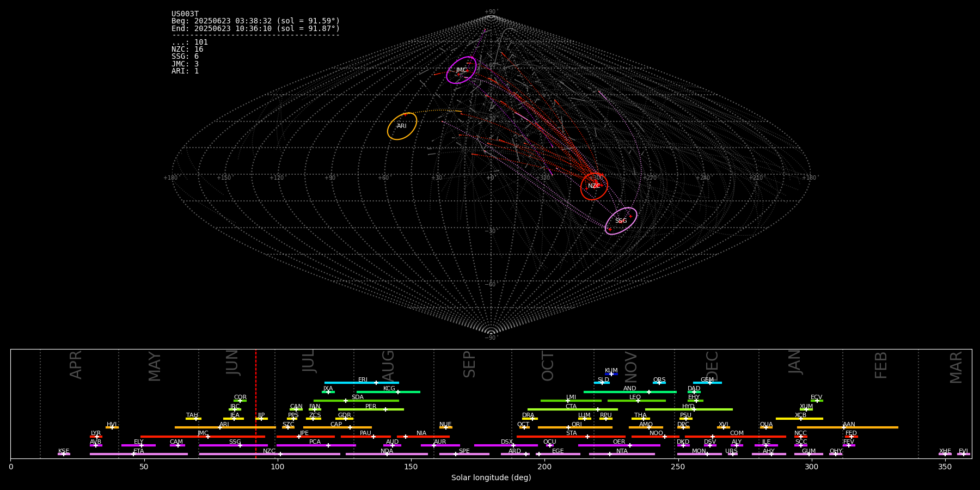Click the AND shower bar in timeline

[x=630, y=391]
